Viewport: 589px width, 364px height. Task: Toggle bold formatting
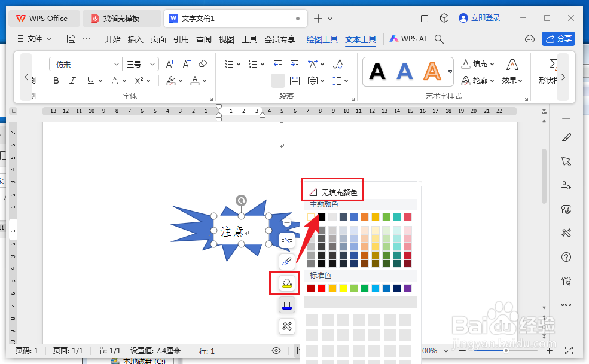[56, 80]
